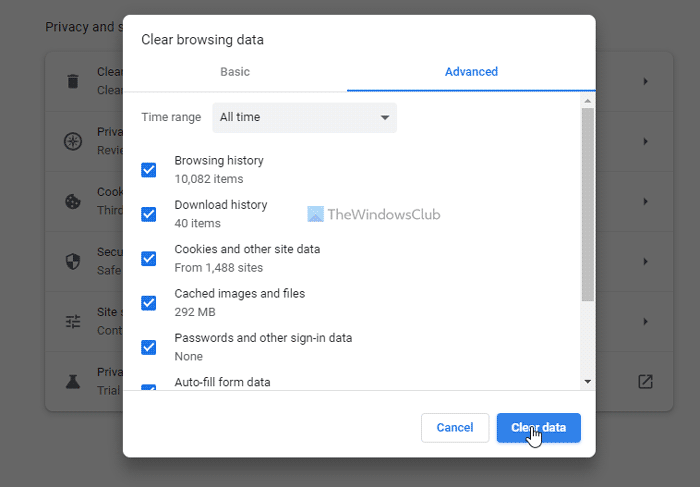The height and width of the screenshot is (487, 700).
Task: Click the Privacy guide compass icon
Action: pyautogui.click(x=73, y=141)
